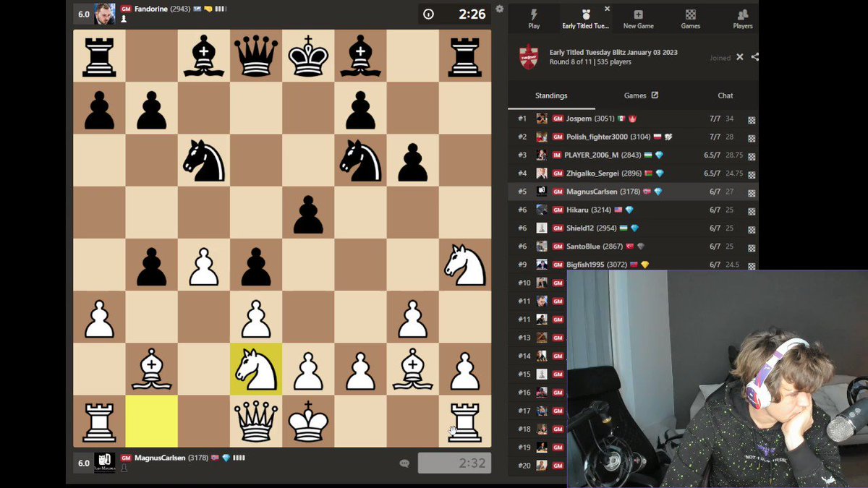
Task: Open the chat bubble icon beside the bottom clock
Action: 404,463
